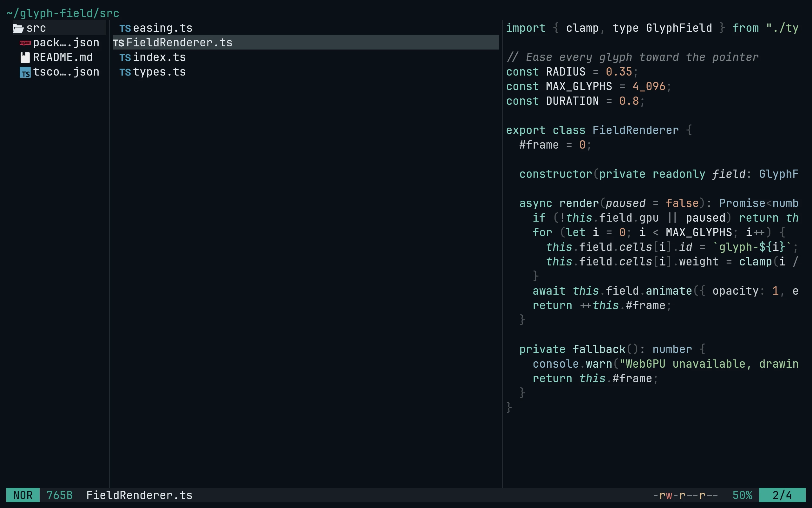Select the src directory entry
This screenshot has height=508, width=812.
pyautogui.click(x=59, y=28)
